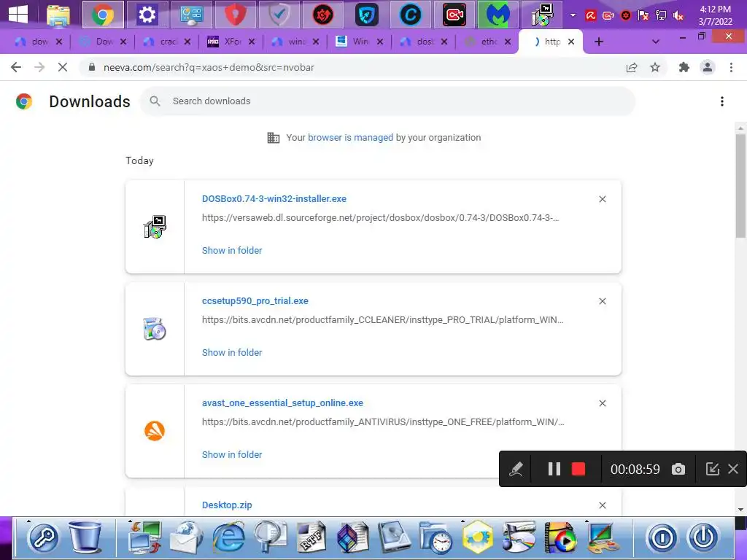Click the DOSBox installer file icon
Image resolution: width=747 pixels, height=560 pixels.
(x=155, y=227)
